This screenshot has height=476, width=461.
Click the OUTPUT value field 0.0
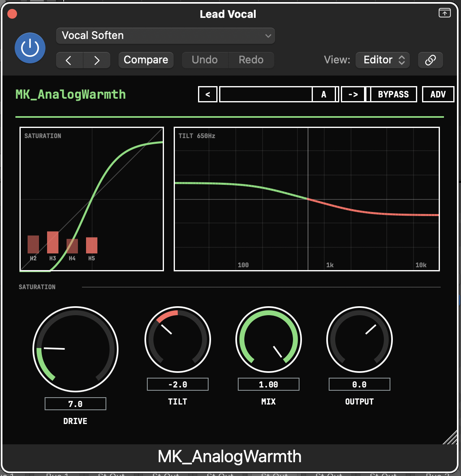click(360, 384)
